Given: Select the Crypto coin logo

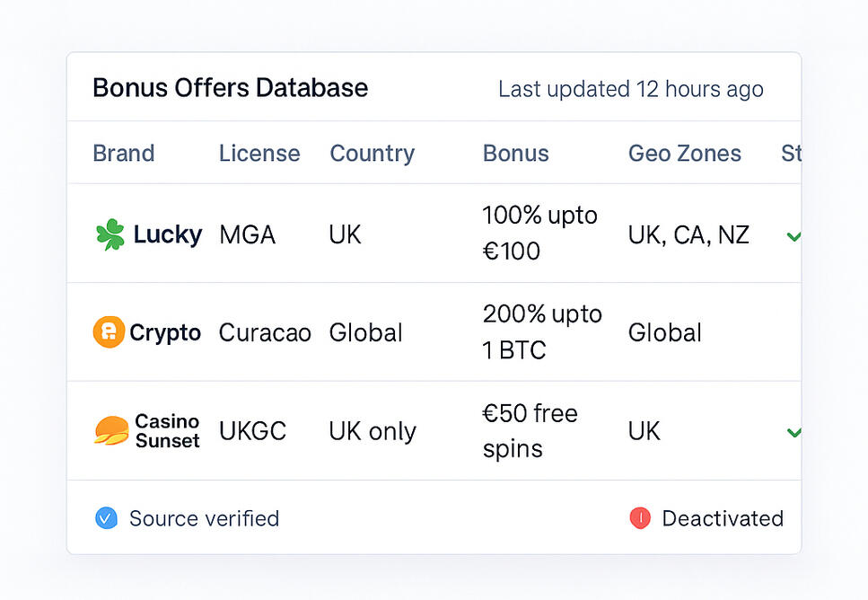Looking at the screenshot, I should 111,331.
